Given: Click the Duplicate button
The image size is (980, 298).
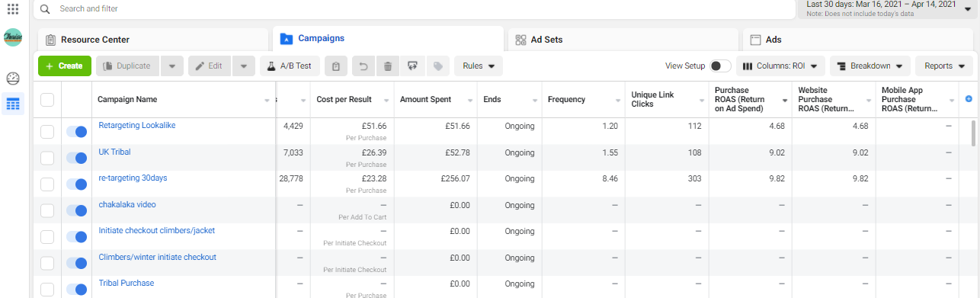Looking at the screenshot, I should tap(128, 66).
